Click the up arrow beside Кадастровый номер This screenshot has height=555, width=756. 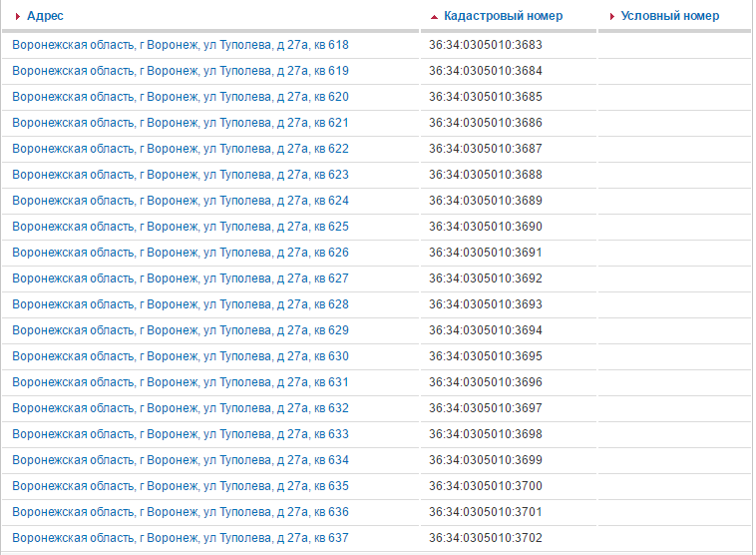click(x=434, y=17)
